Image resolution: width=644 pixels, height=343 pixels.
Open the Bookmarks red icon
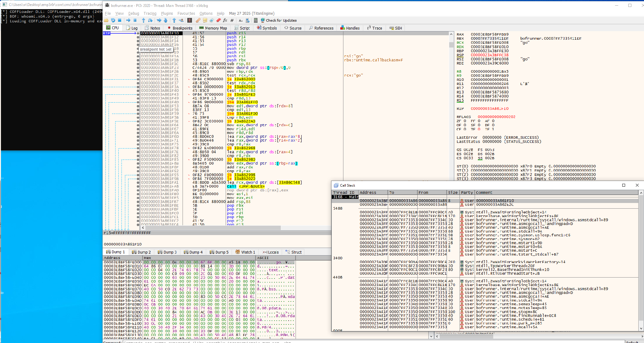[218, 20]
